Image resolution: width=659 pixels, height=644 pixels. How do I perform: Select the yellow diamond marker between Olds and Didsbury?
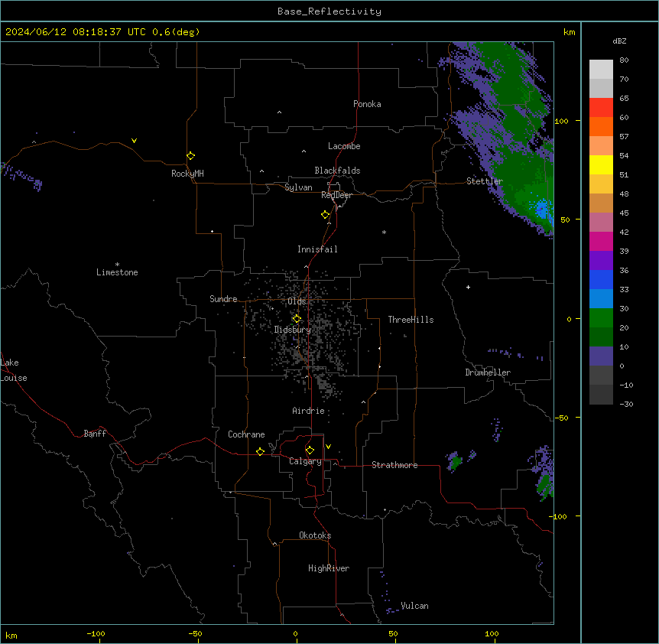click(297, 319)
